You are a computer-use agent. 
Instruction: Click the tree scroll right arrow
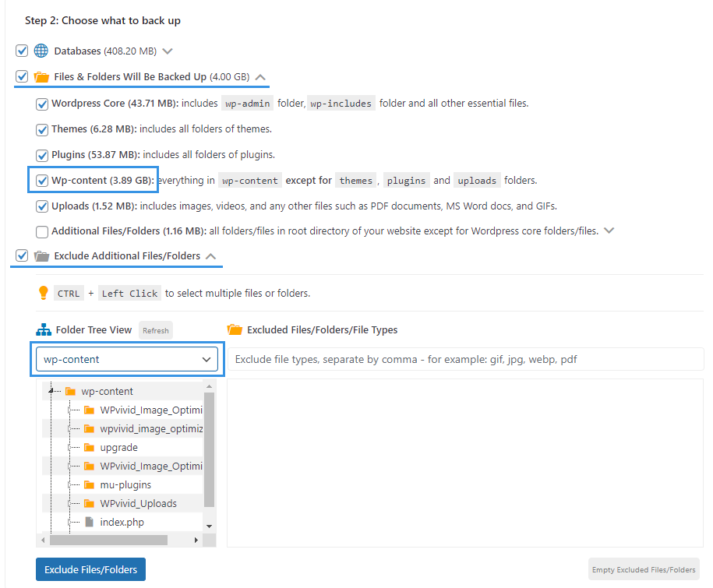pyautogui.click(x=196, y=540)
